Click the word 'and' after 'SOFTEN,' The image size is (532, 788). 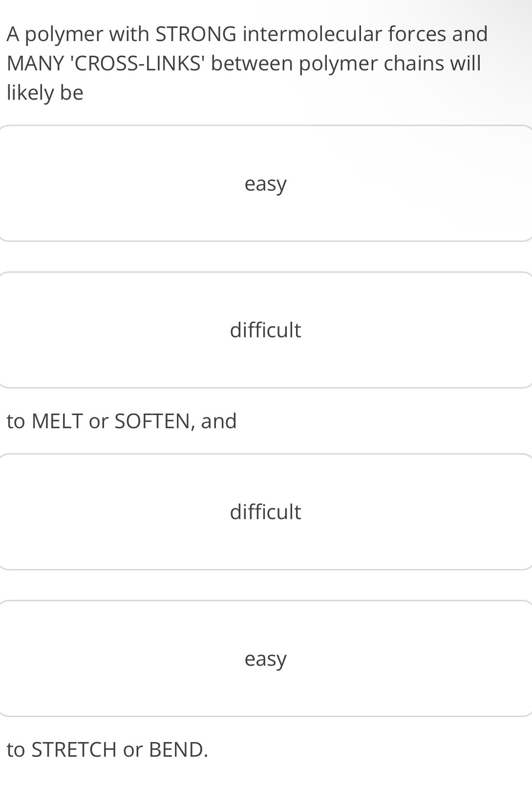(218, 421)
